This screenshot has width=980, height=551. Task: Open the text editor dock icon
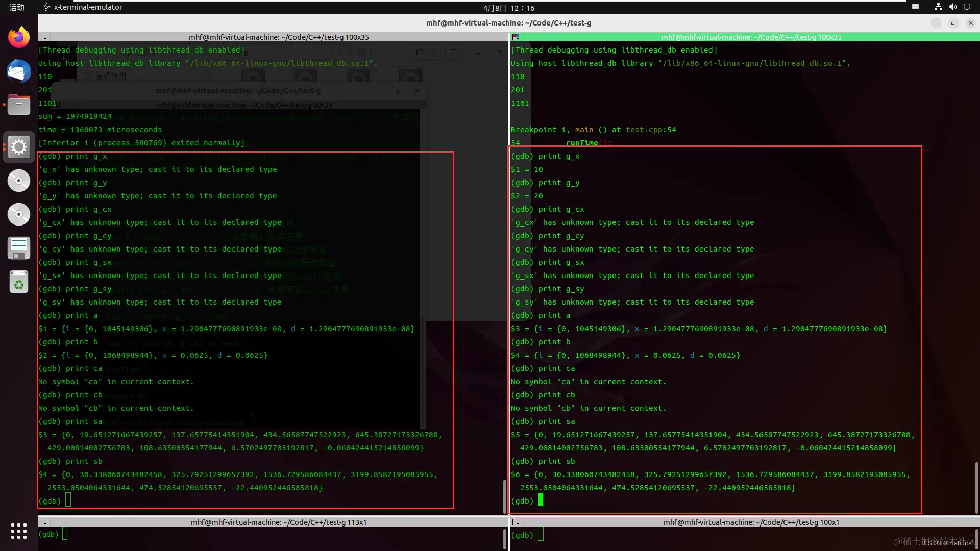(x=19, y=248)
